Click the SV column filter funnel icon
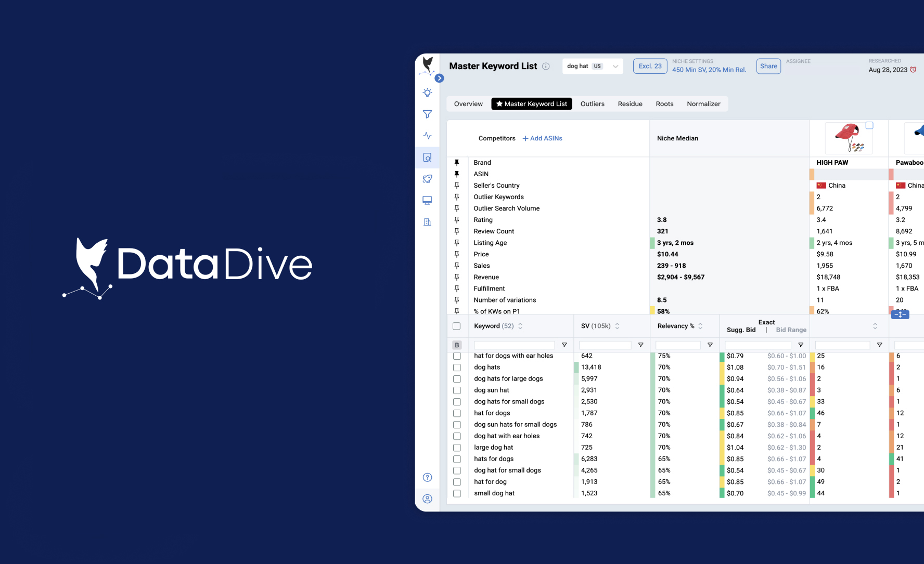 pos(640,345)
